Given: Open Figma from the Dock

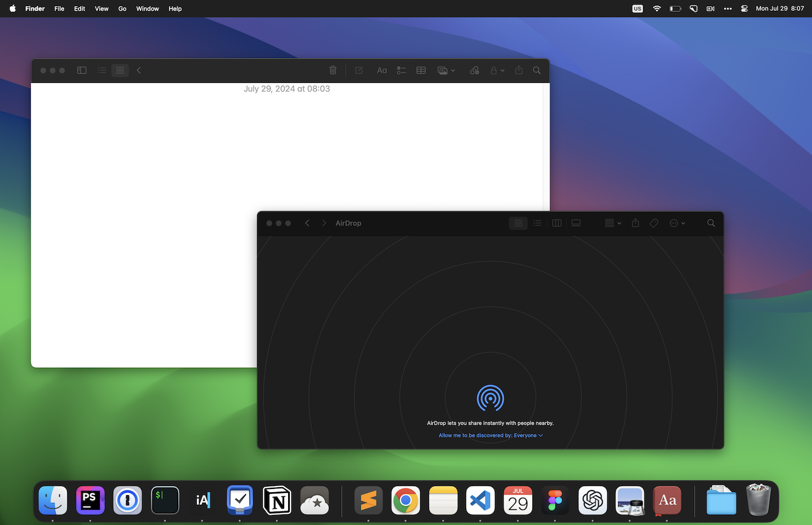Looking at the screenshot, I should tap(555, 500).
